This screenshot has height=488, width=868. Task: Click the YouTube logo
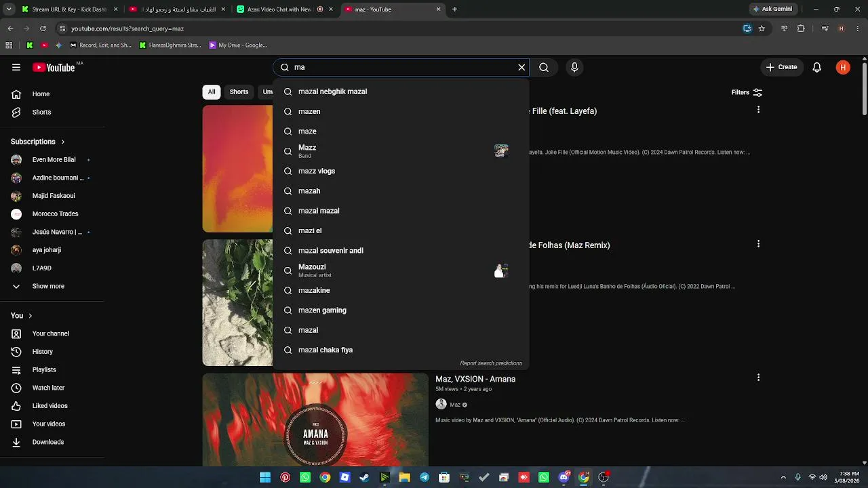[x=54, y=67]
